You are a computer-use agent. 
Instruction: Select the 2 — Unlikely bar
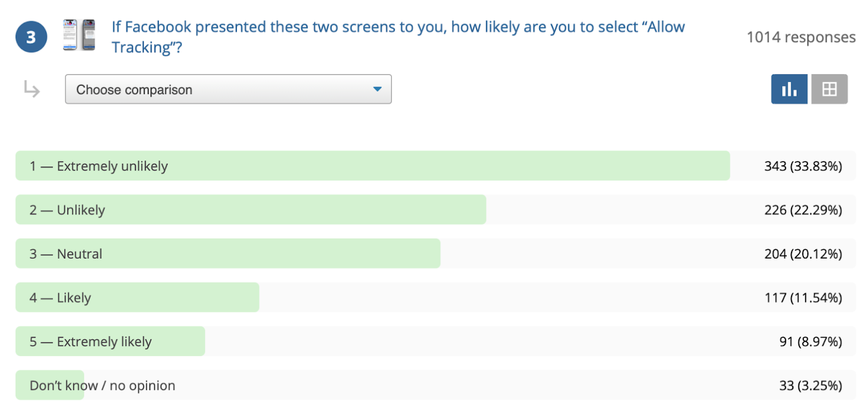pyautogui.click(x=435, y=209)
